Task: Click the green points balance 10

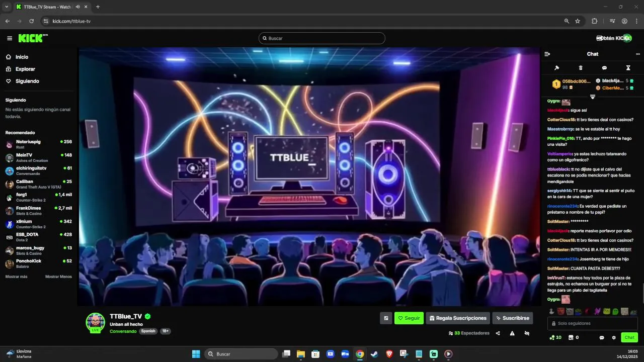Action: pyautogui.click(x=555, y=337)
